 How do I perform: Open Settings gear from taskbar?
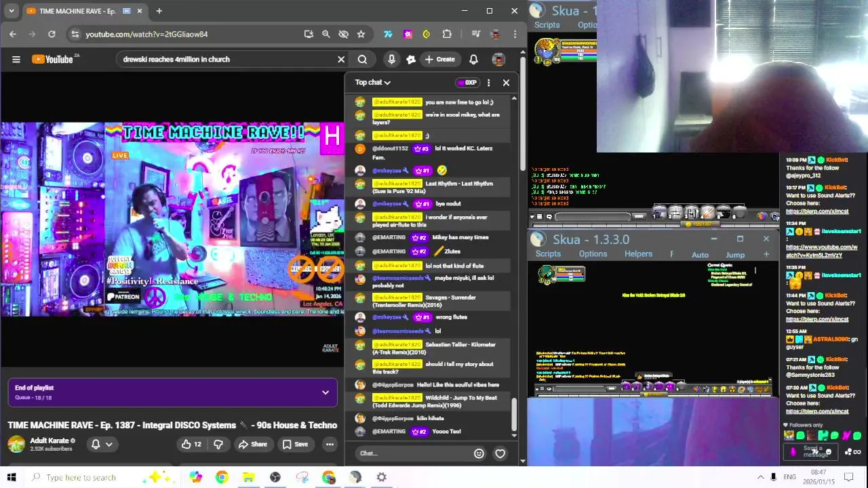tap(382, 477)
